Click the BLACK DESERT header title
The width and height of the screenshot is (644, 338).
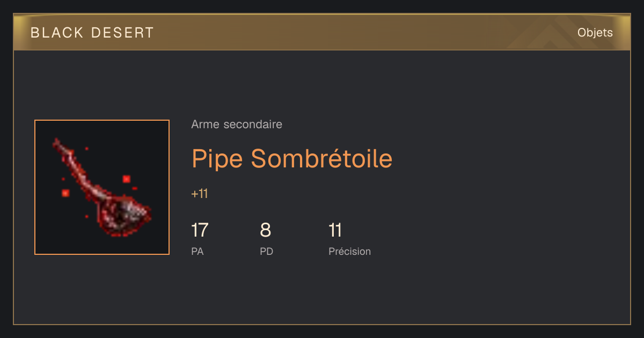92,33
